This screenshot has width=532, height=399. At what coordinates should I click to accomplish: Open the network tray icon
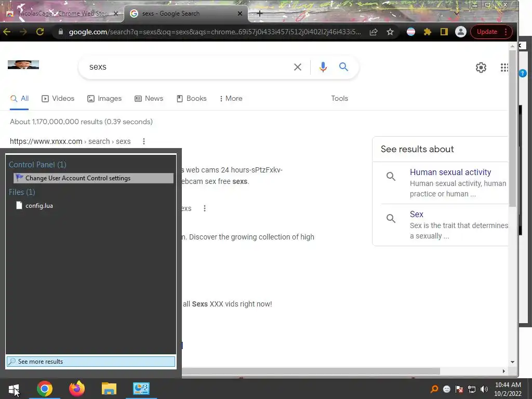point(472,389)
